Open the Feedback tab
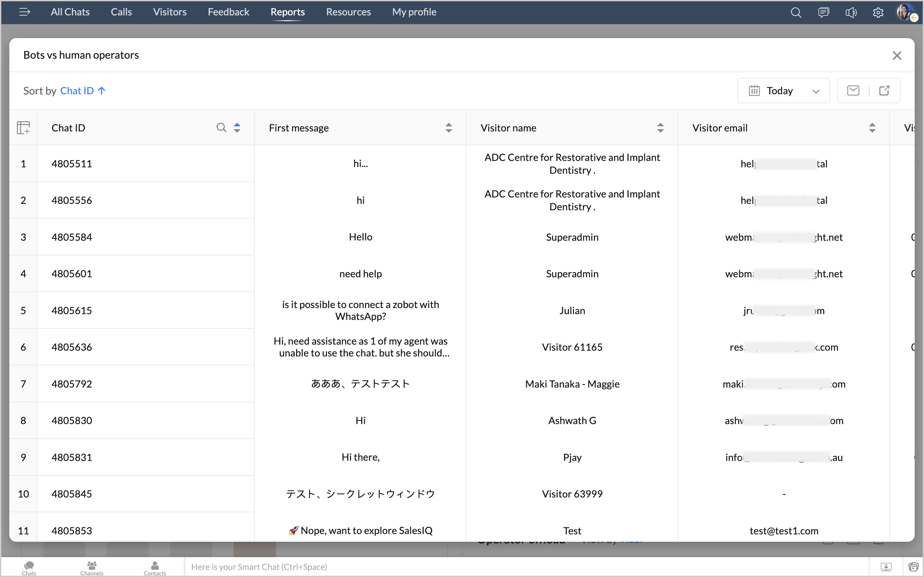This screenshot has height=577, width=924. coord(228,12)
